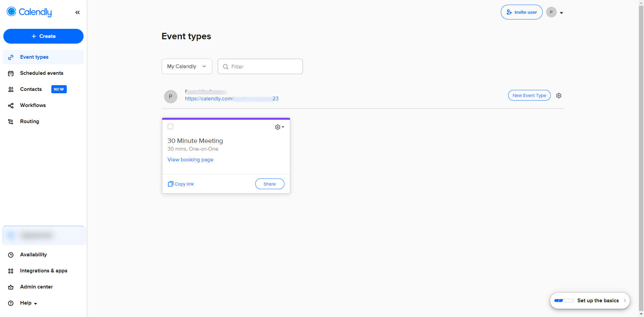The width and height of the screenshot is (644, 317).
Task: Switch to Event types
Action: point(34,57)
